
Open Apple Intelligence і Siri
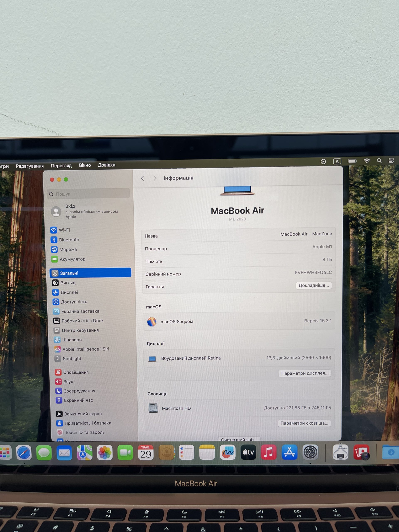pos(82,349)
